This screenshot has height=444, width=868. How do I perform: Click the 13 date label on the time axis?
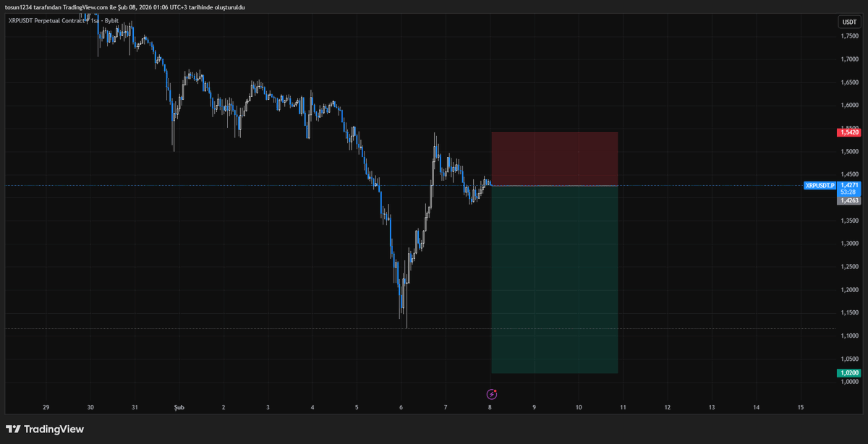712,408
